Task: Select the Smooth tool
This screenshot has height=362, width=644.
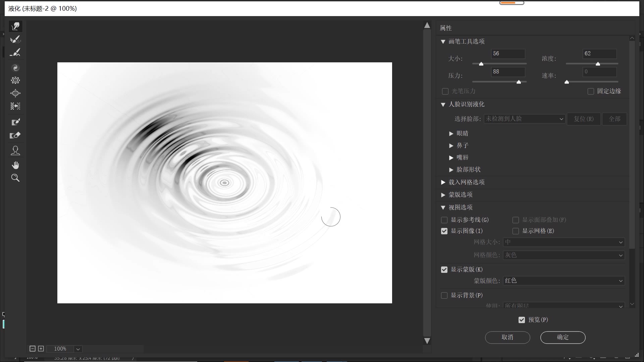Action: tap(15, 53)
